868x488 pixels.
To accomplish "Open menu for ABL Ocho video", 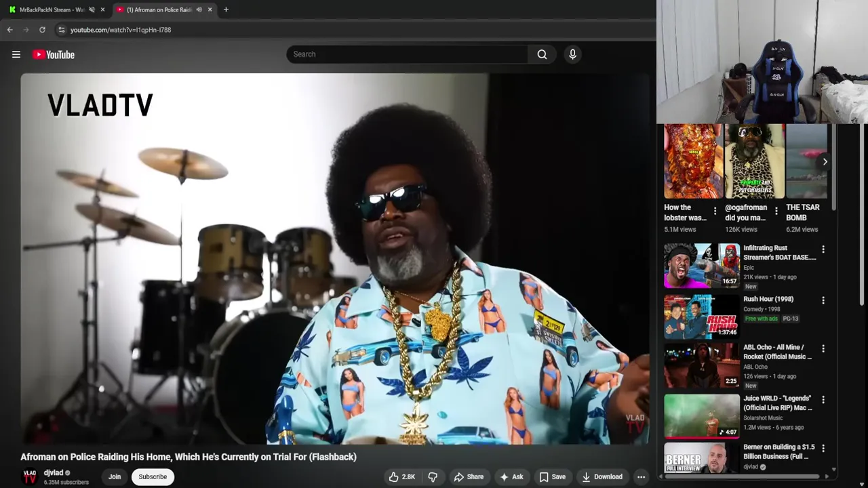I will pos(823,348).
